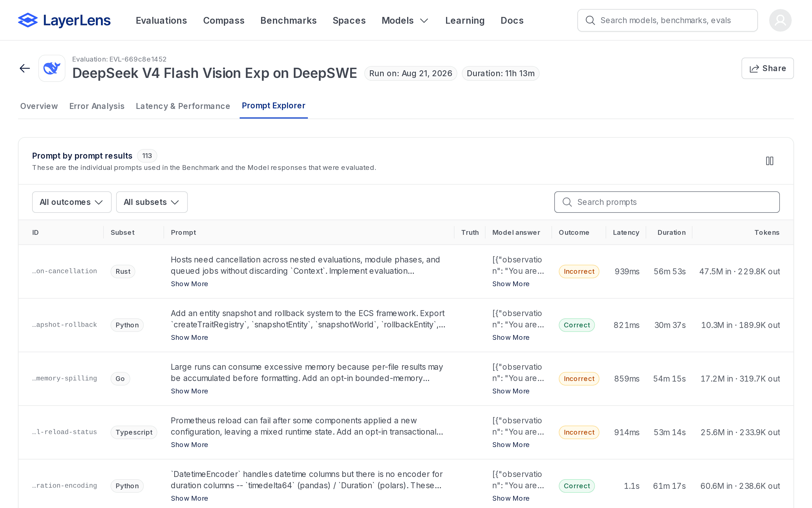Image resolution: width=812 pixels, height=508 pixels.
Task: Click the 47.5M in · 229.8K out tokens cell
Action: click(x=740, y=271)
